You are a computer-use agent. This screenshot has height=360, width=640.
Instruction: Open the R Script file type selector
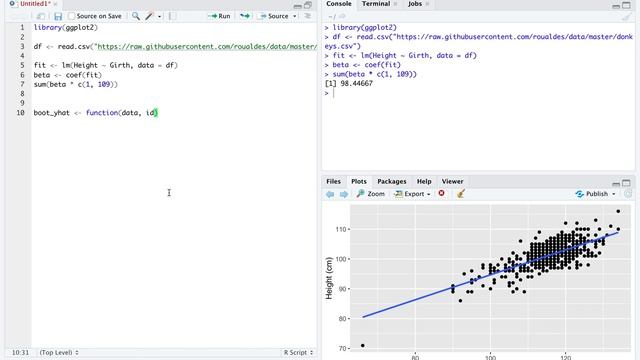tap(298, 352)
